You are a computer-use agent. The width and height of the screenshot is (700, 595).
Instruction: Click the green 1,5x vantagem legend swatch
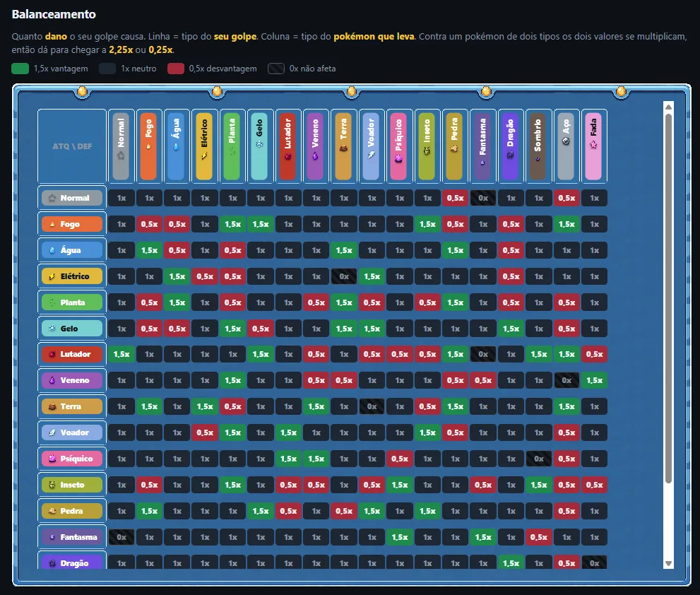coord(20,69)
